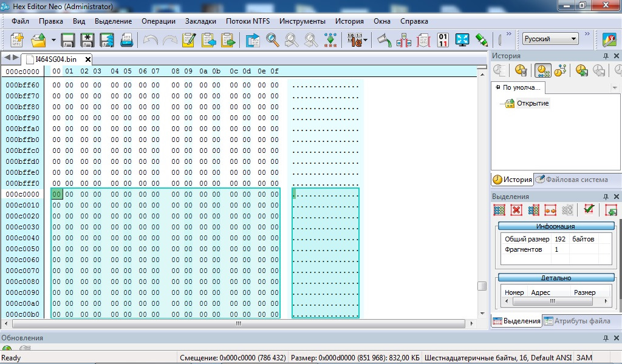Click the Find Next magnifier icon
The width and height of the screenshot is (622, 364).
[311, 40]
